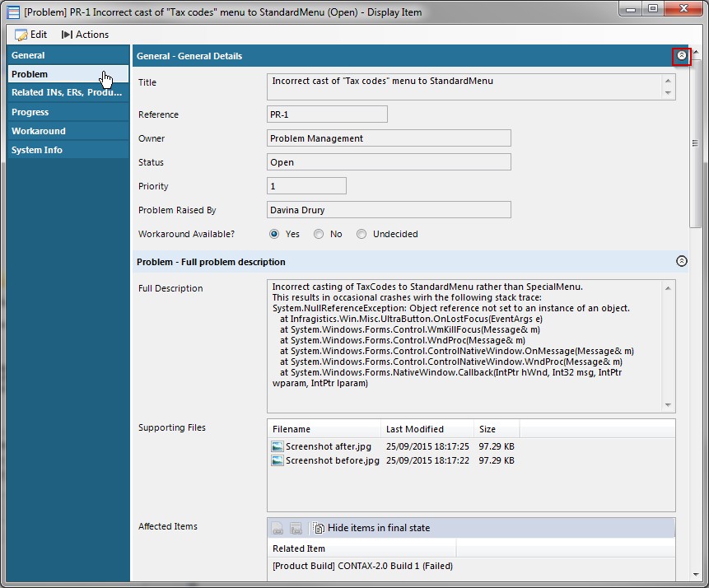This screenshot has width=709, height=588.
Task: Click Full Description scroll up arrow
Action: point(668,287)
